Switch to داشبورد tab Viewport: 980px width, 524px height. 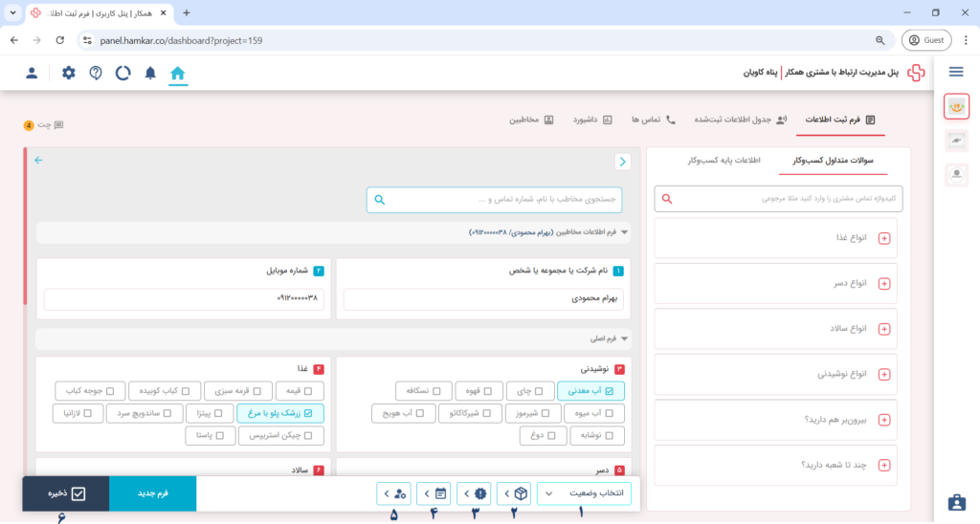592,120
